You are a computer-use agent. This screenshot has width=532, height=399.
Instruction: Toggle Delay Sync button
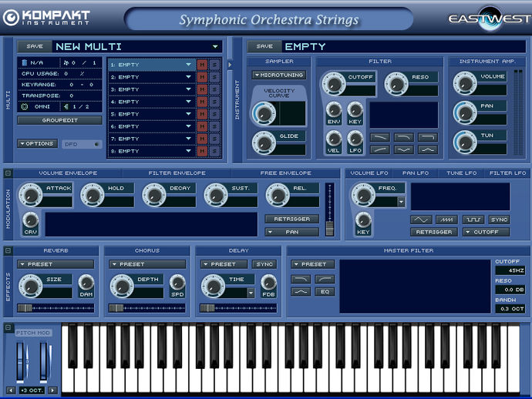264,264
